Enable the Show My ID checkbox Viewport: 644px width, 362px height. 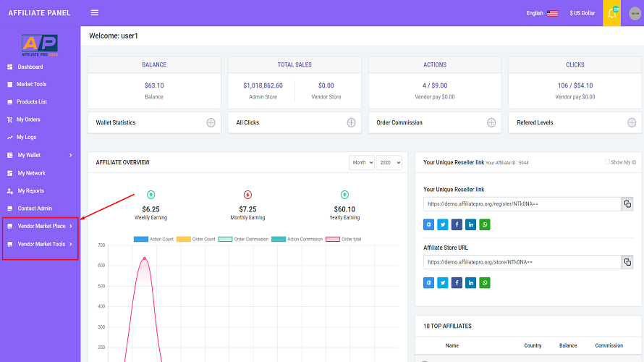click(607, 162)
